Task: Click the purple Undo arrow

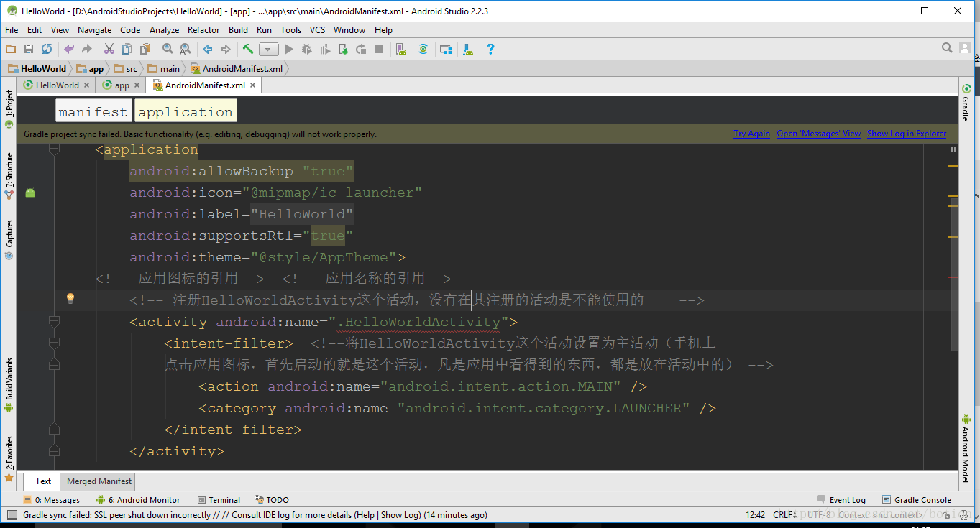Action: [69, 49]
